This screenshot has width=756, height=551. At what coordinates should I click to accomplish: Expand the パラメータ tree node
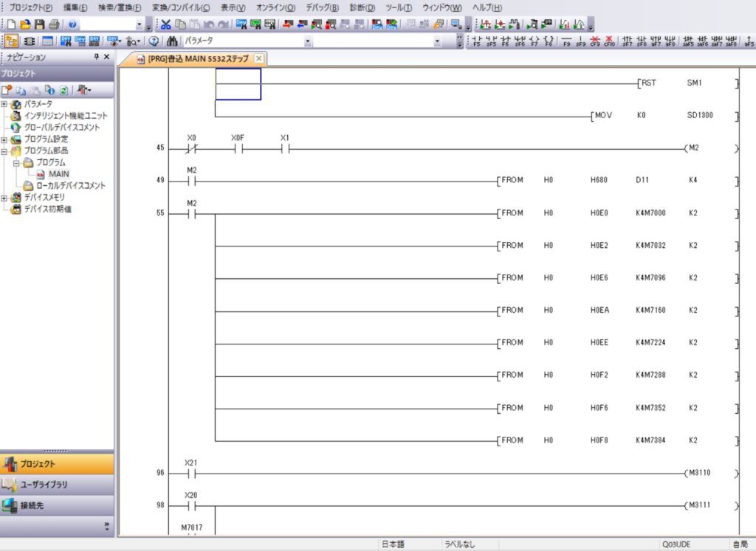click(5, 104)
